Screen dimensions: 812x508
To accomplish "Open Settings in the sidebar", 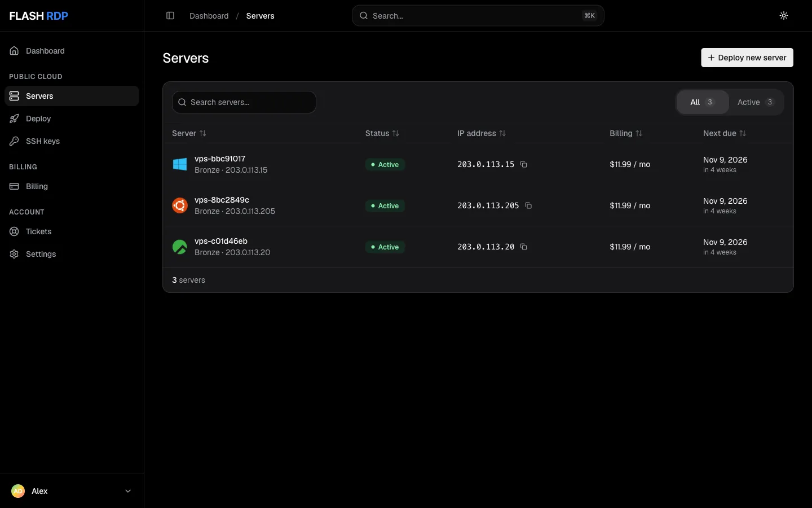I will pyautogui.click(x=72, y=254).
